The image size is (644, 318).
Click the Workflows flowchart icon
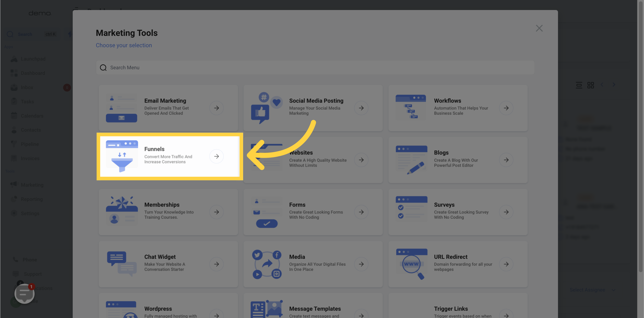[x=411, y=107]
